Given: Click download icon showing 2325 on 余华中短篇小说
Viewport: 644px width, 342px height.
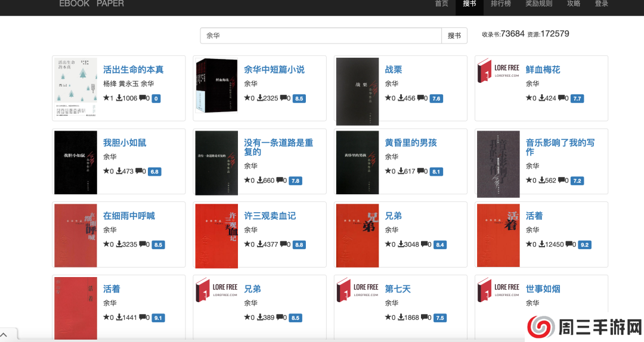Looking at the screenshot, I should pos(260,98).
